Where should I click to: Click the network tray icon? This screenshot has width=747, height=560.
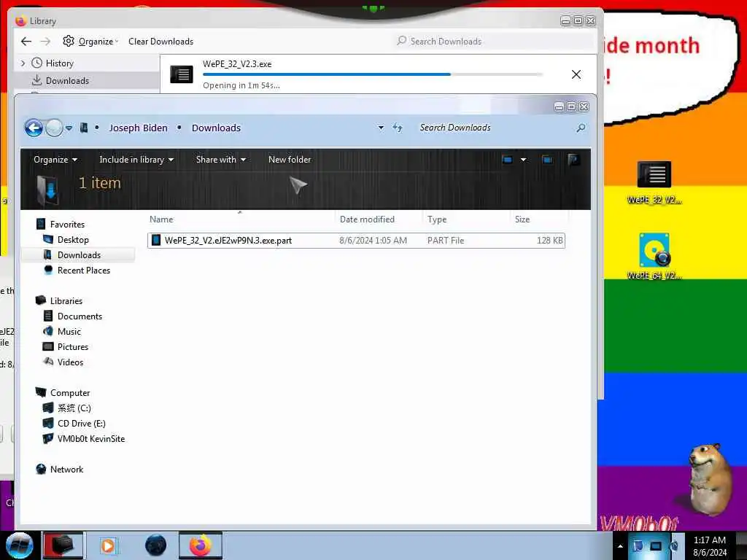coord(656,546)
